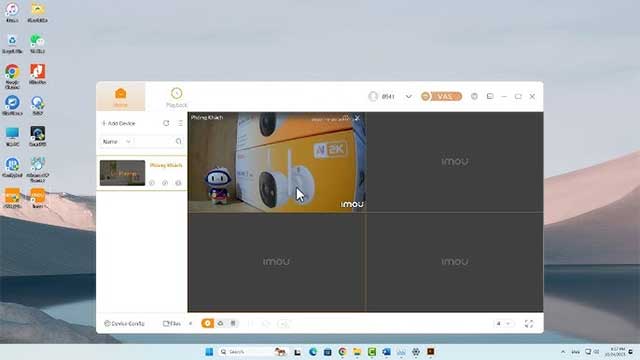Open the Windows Start menu
640x360 pixels.
pos(209,352)
